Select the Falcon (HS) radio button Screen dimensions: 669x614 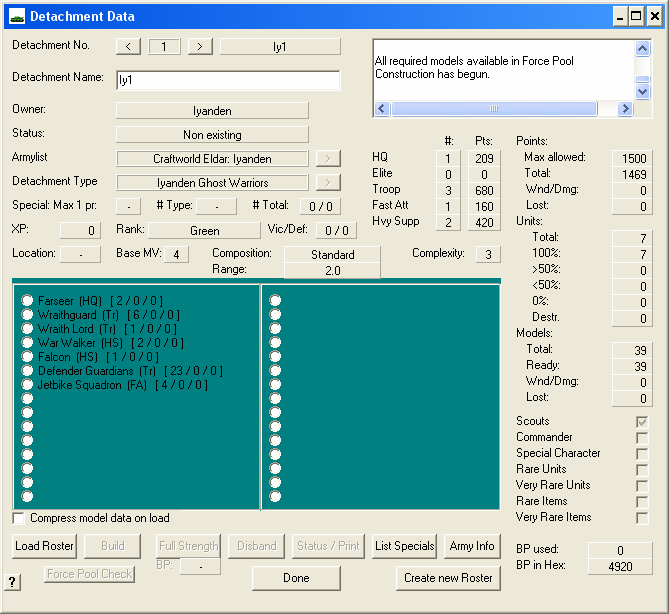(x=27, y=357)
